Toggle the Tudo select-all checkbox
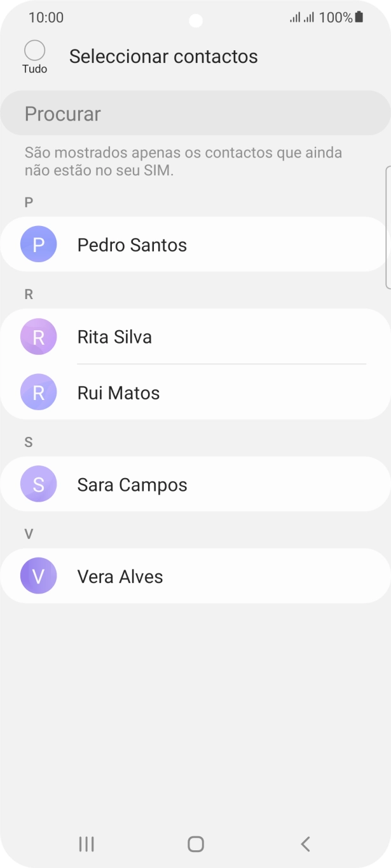 [x=35, y=50]
